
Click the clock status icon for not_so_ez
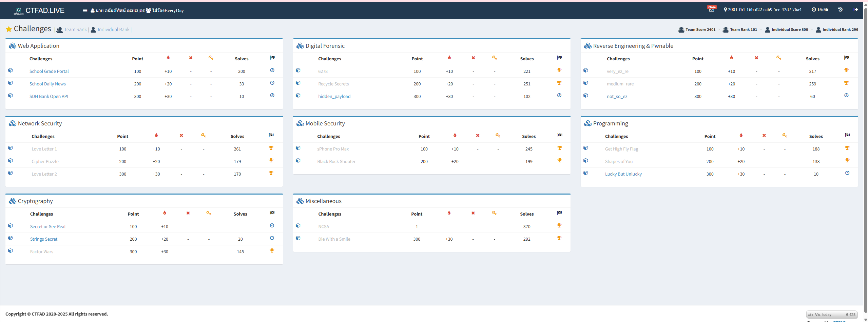846,96
